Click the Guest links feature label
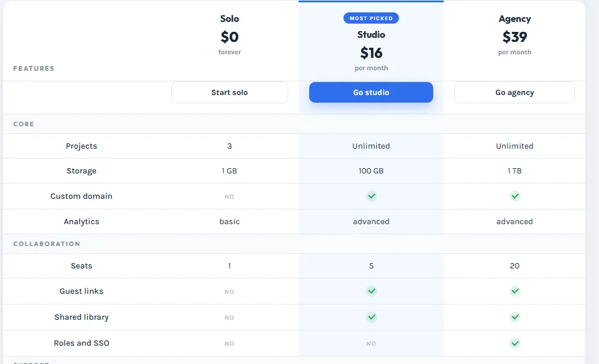Viewport: 599px width, 364px height. [x=81, y=291]
